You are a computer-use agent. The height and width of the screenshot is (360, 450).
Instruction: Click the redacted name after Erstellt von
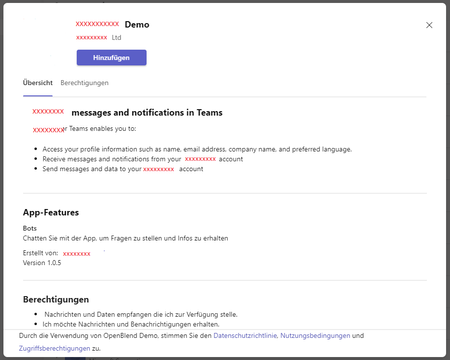(77, 254)
